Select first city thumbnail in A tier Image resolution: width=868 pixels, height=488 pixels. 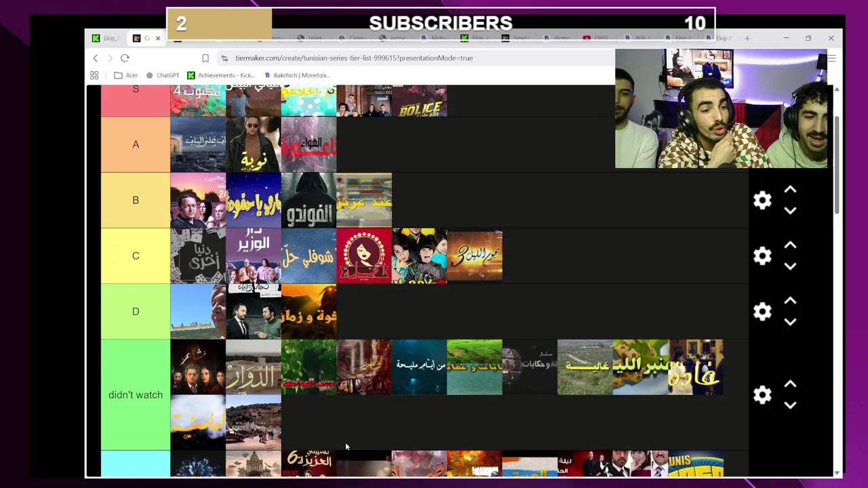[x=198, y=144]
